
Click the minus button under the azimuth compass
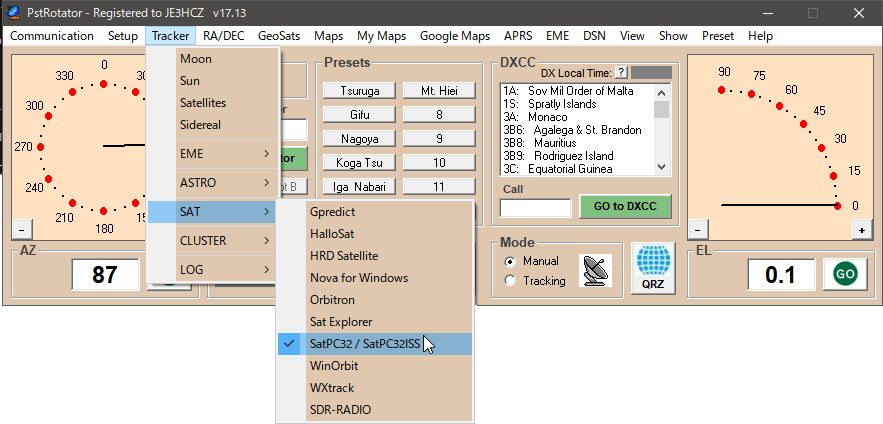pyautogui.click(x=20, y=229)
